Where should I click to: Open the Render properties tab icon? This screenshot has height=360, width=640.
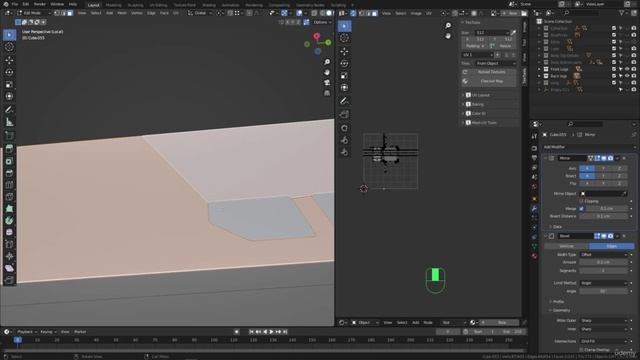coord(534,148)
